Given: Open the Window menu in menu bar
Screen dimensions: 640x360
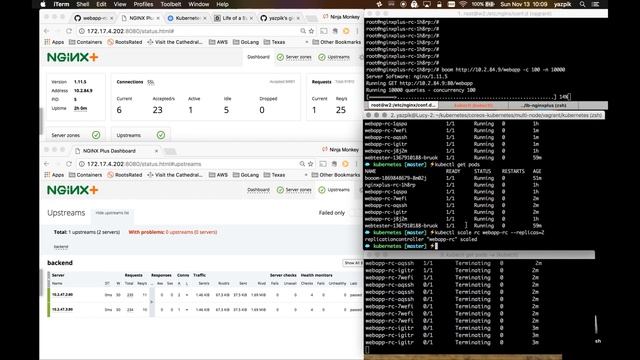Looking at the screenshot, I should 199,4.
